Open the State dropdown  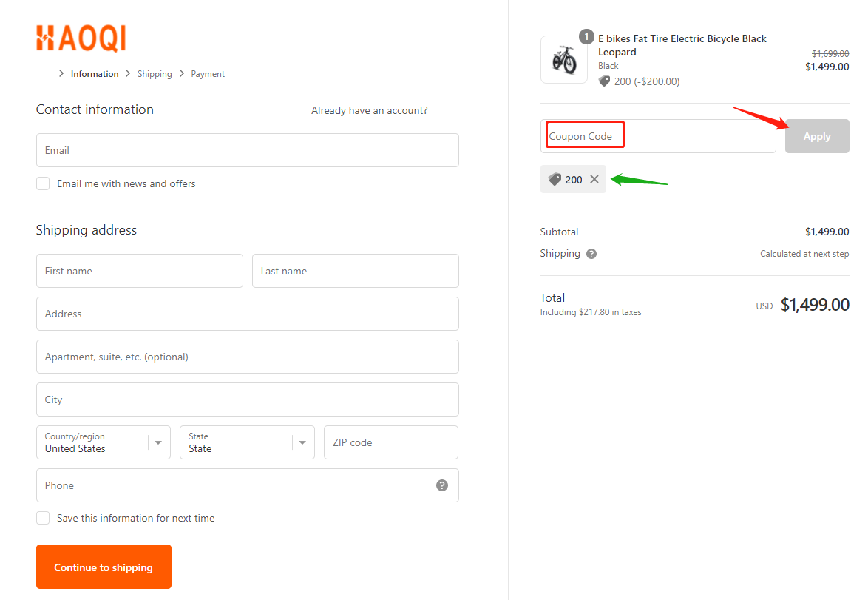pyautogui.click(x=247, y=442)
